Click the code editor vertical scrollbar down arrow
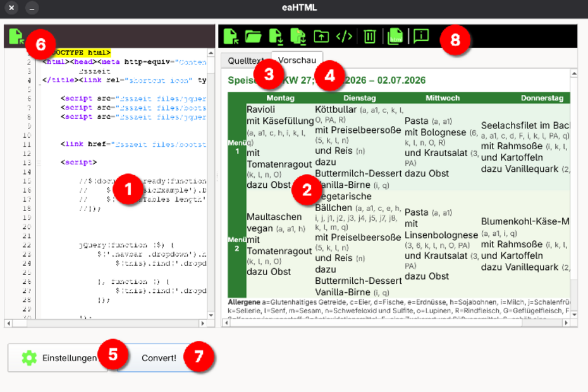 point(211,315)
